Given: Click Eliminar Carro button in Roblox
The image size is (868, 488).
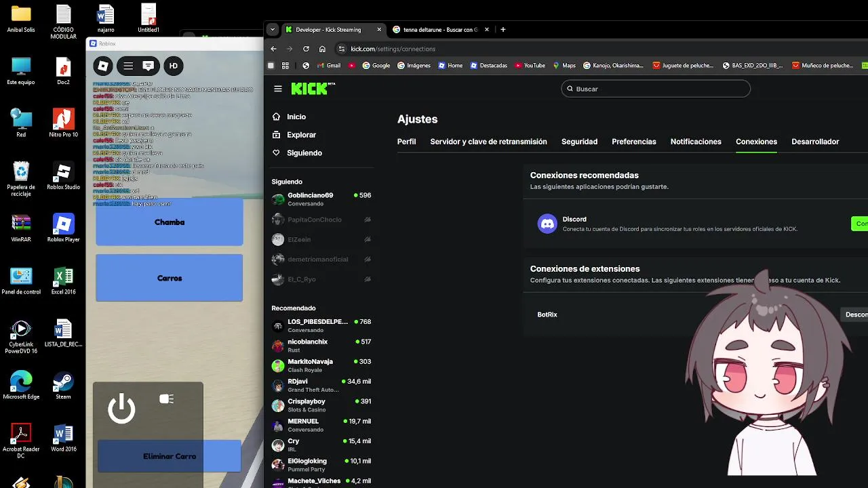Looking at the screenshot, I should (x=170, y=456).
